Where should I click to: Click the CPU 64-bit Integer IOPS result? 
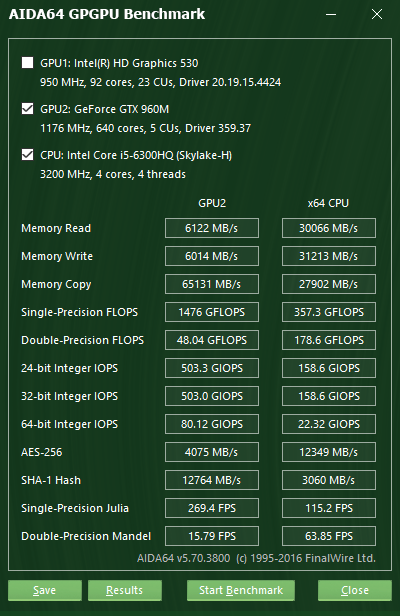329,424
